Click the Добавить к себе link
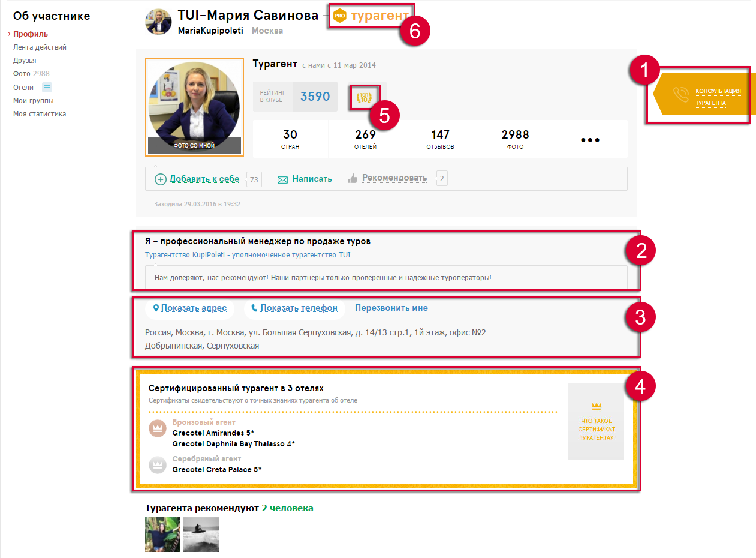756x558 pixels. coord(204,179)
